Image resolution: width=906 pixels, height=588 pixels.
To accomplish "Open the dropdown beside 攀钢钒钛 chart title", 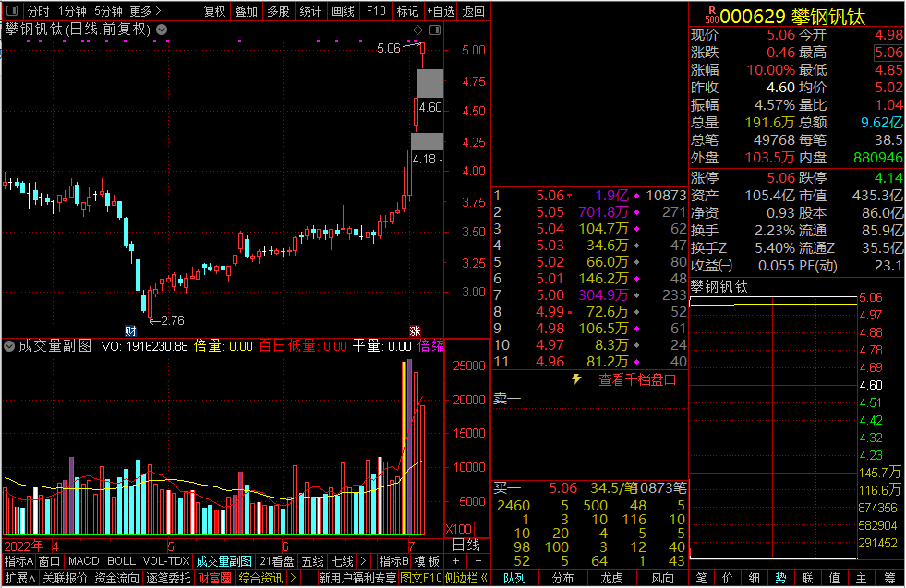I will pyautogui.click(x=162, y=30).
